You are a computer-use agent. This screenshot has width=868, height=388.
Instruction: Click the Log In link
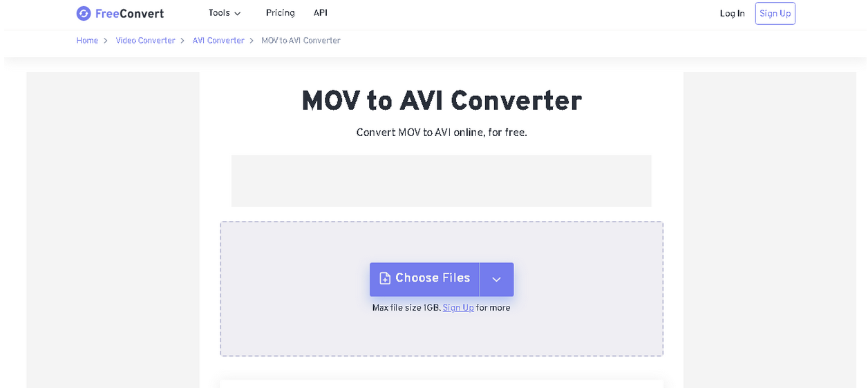[x=732, y=13]
